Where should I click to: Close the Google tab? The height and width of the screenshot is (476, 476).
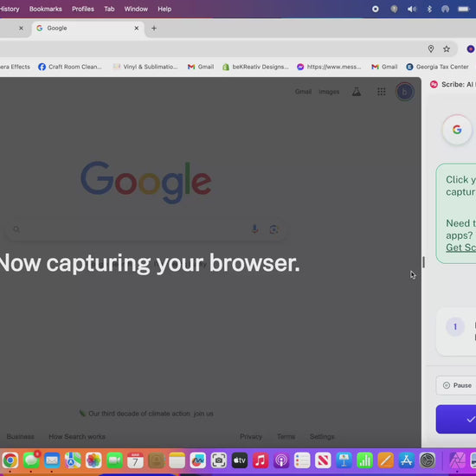click(x=137, y=29)
